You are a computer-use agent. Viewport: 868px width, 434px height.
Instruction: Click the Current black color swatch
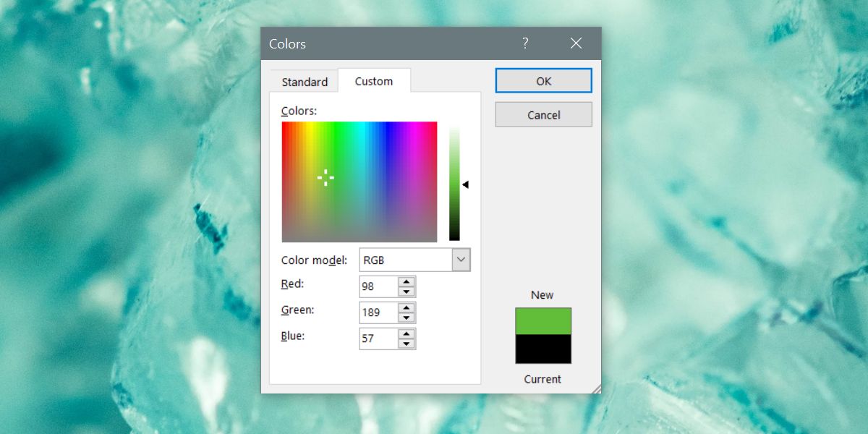pos(543,349)
